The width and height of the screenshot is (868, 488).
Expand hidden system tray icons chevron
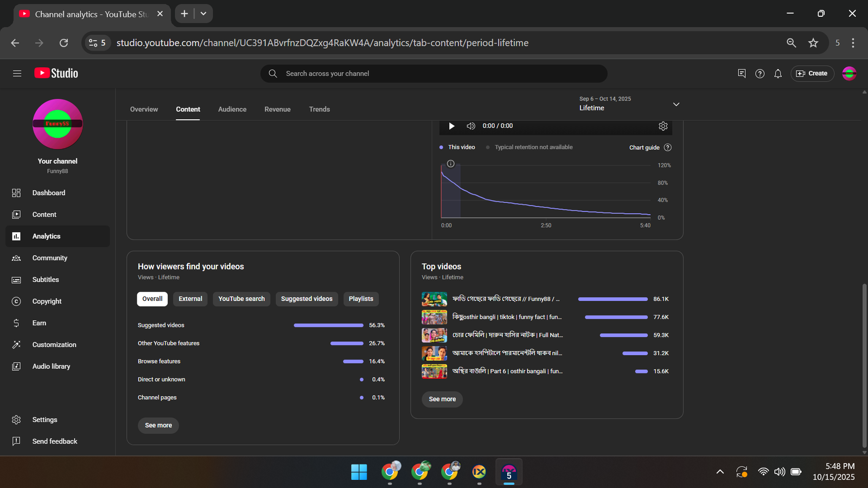tap(720, 472)
